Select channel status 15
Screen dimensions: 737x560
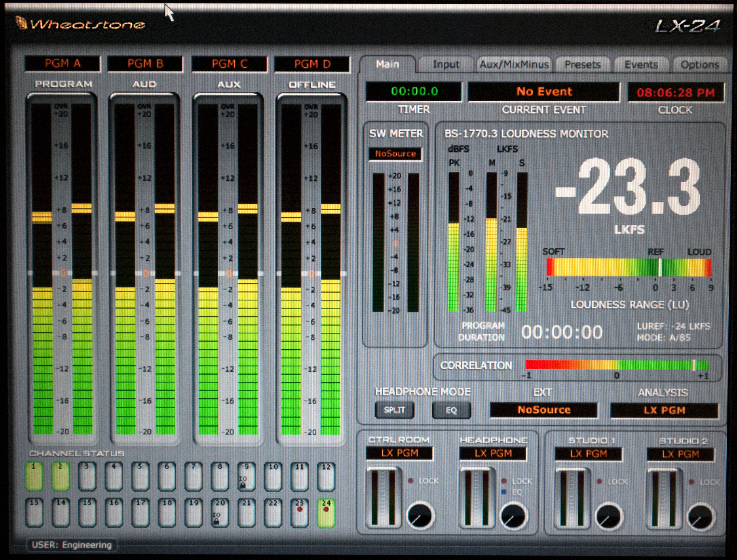(x=87, y=513)
